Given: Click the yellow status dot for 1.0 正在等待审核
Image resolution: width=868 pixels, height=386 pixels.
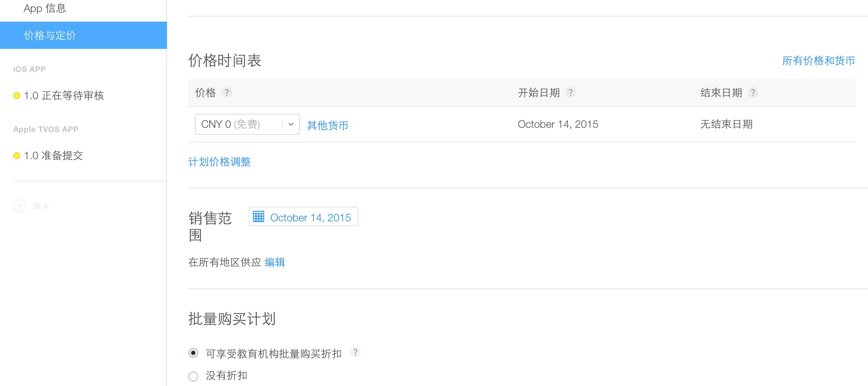Looking at the screenshot, I should pyautogui.click(x=17, y=96).
